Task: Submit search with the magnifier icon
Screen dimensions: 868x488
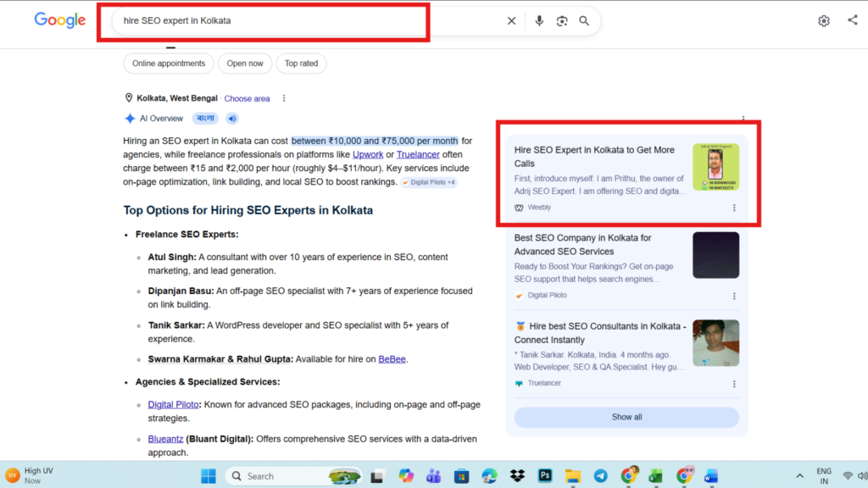Action: click(584, 21)
